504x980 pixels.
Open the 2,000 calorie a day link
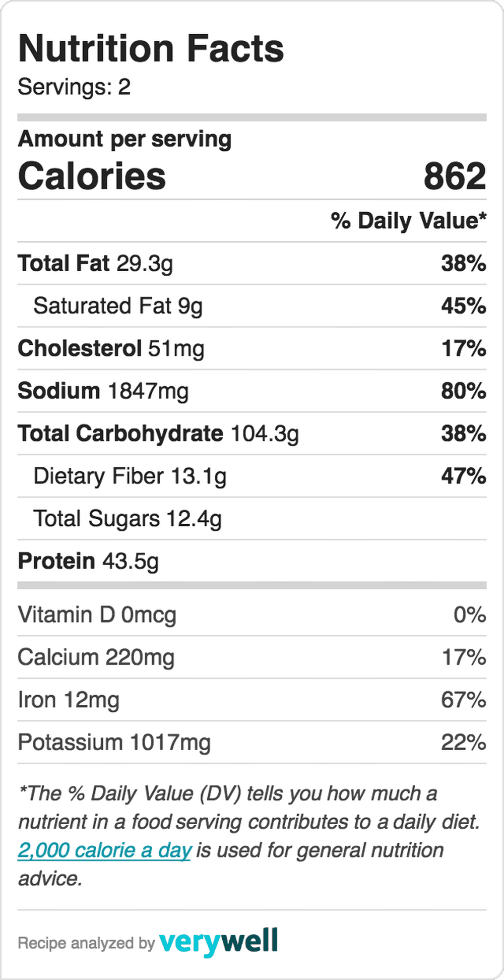[x=104, y=850]
